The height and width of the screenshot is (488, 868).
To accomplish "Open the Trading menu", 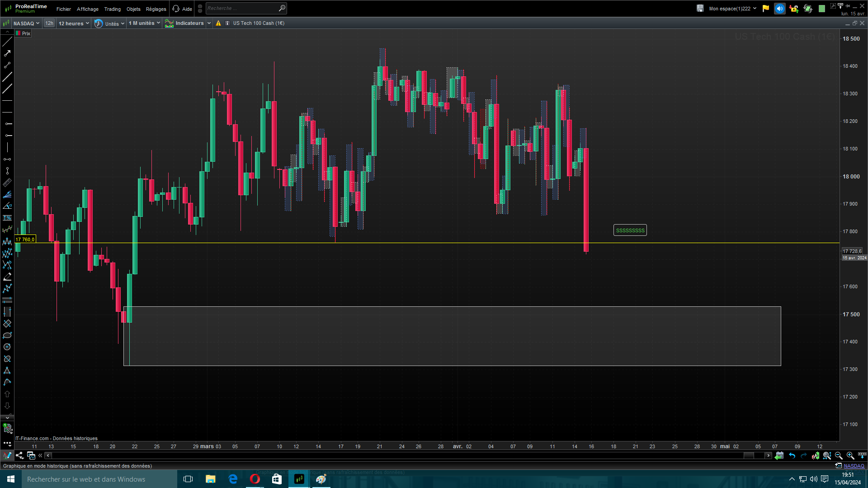I will click(x=112, y=9).
